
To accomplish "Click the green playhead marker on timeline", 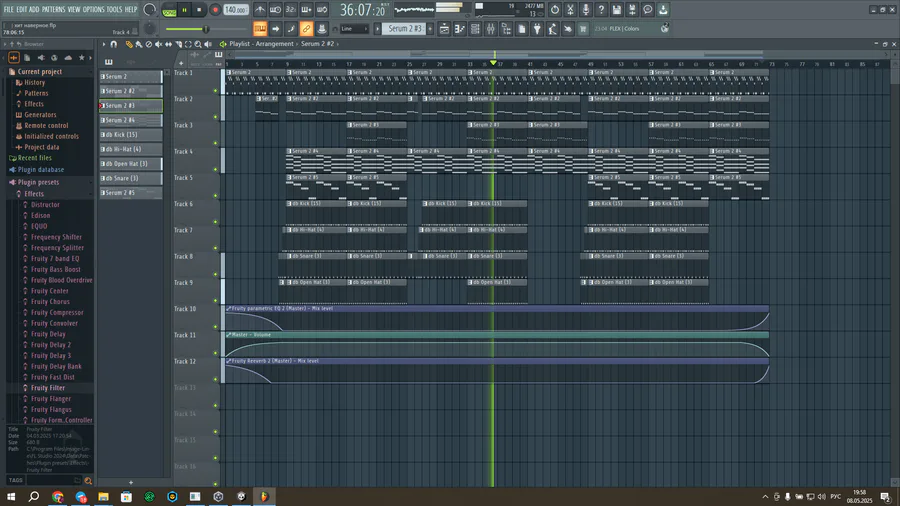I will pos(493,63).
